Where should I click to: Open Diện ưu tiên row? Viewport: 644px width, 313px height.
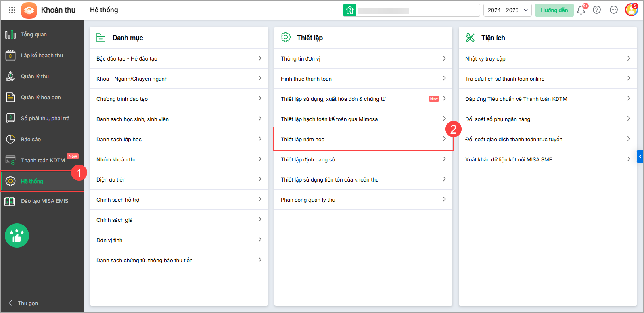click(179, 179)
